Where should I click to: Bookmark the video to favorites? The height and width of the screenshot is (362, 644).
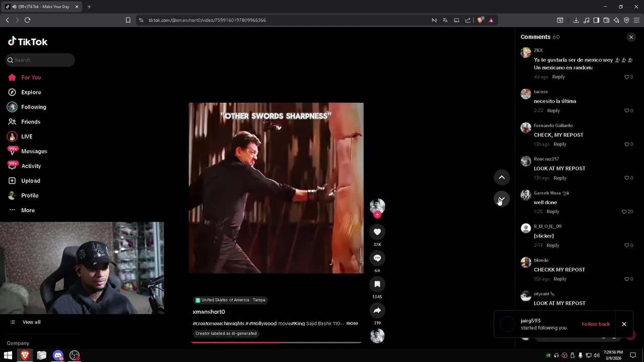click(377, 284)
